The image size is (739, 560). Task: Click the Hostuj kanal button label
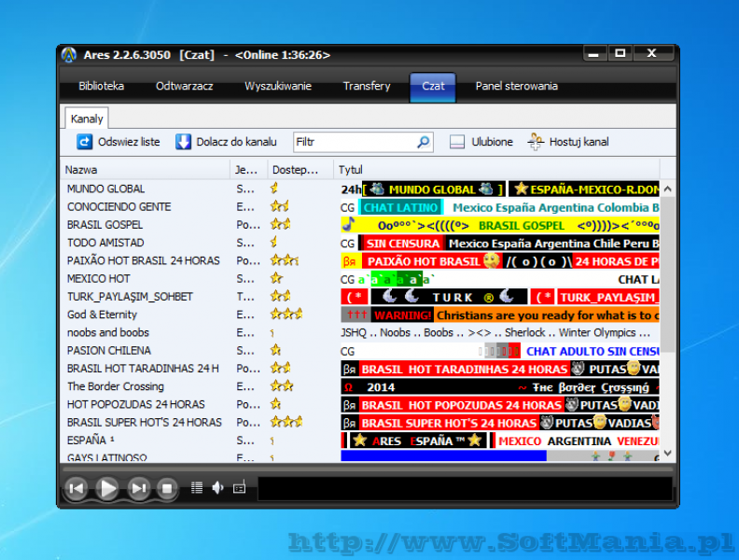(x=579, y=142)
